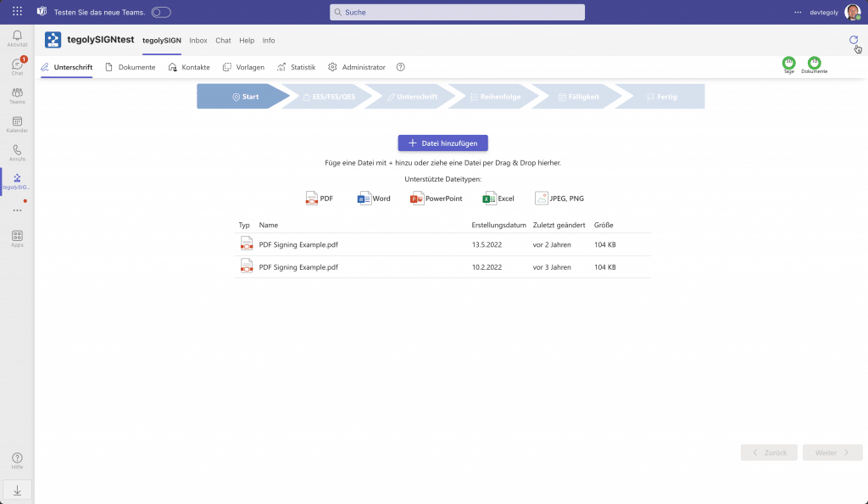Click the Weiter button
This screenshot has width=868, height=504.
(x=832, y=452)
